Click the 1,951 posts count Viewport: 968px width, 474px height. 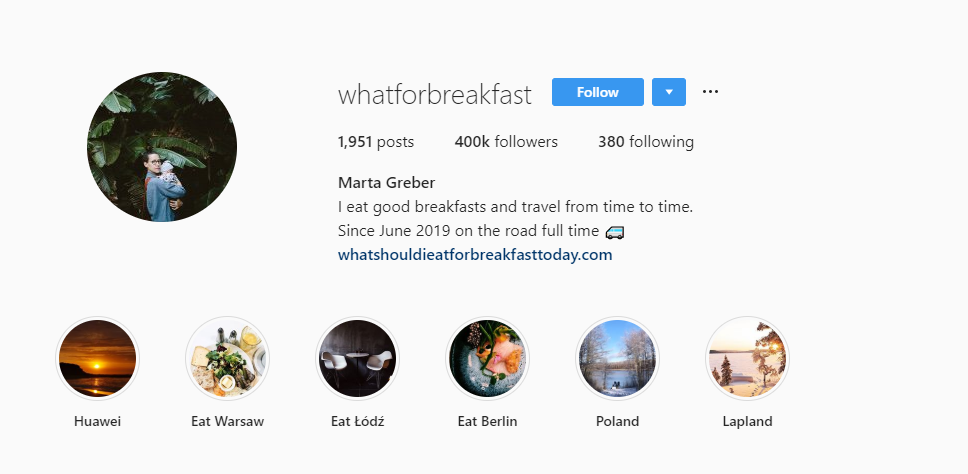375,142
